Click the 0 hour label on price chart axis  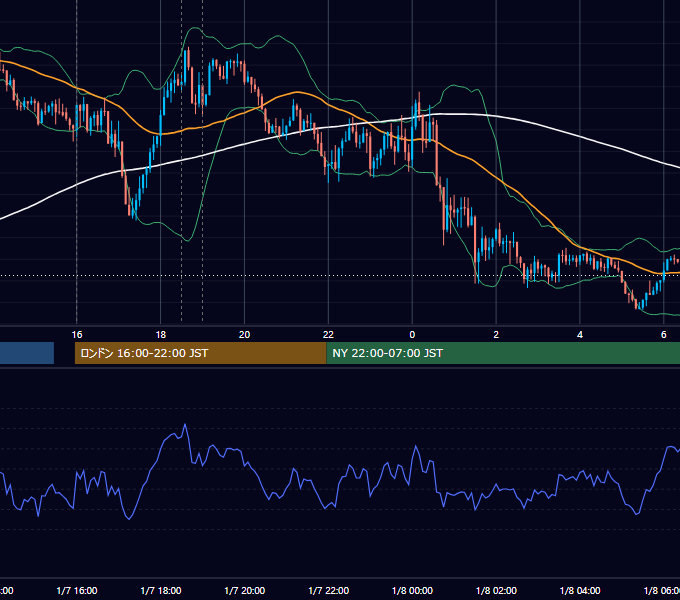click(412, 334)
